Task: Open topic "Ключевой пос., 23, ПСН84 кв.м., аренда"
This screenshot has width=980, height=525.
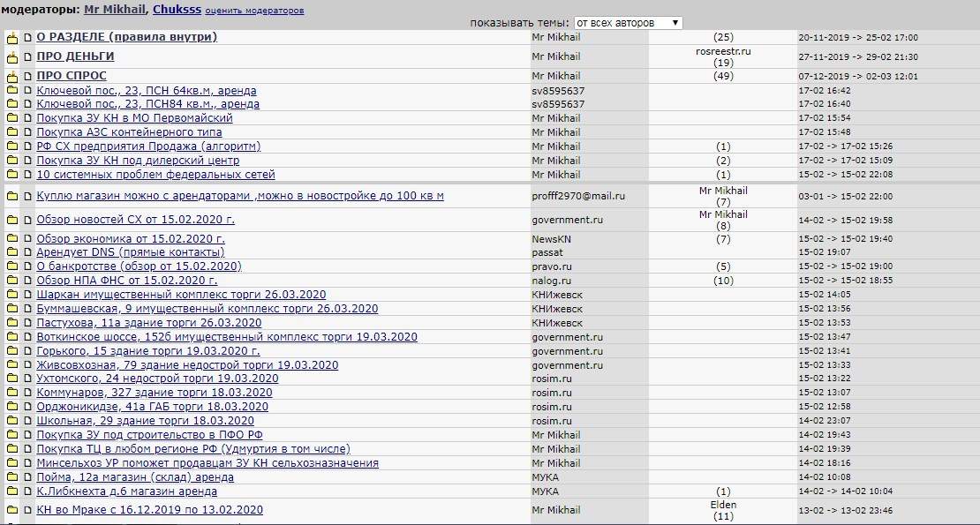Action: click(147, 104)
